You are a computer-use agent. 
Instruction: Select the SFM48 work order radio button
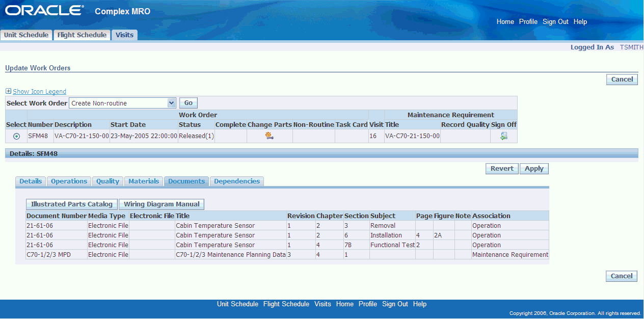click(17, 137)
